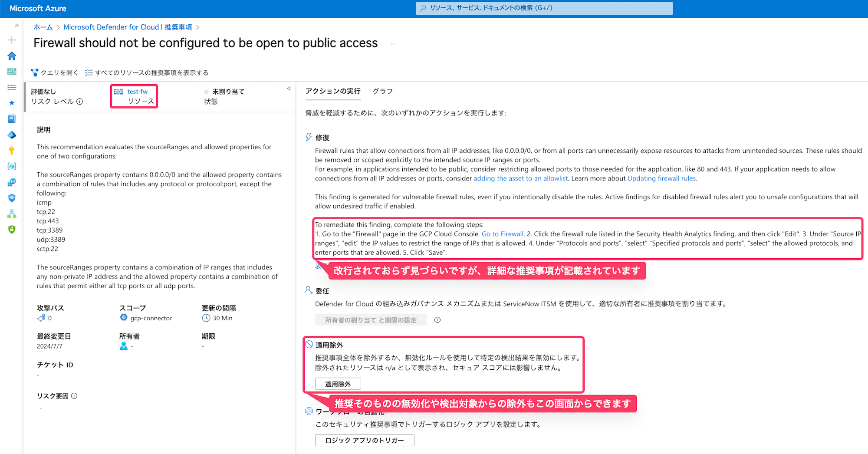The image size is (868, 454).
Task: Open the test-fw resource link
Action: click(x=137, y=92)
